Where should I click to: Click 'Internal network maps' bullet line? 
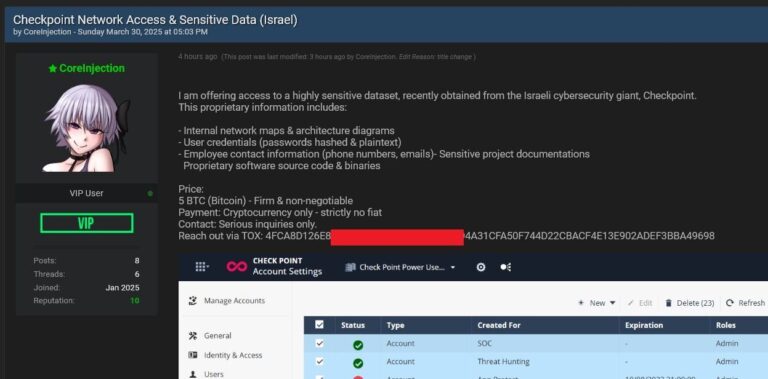286,131
